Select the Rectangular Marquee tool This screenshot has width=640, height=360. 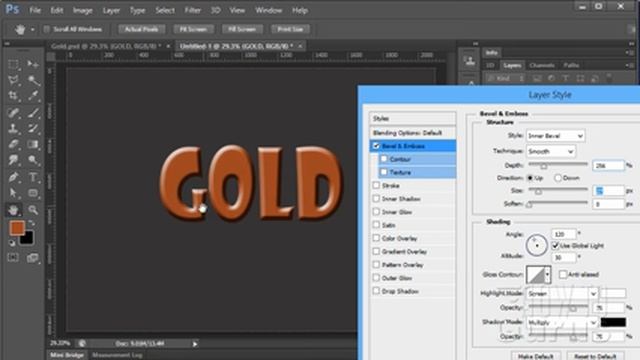(x=13, y=64)
